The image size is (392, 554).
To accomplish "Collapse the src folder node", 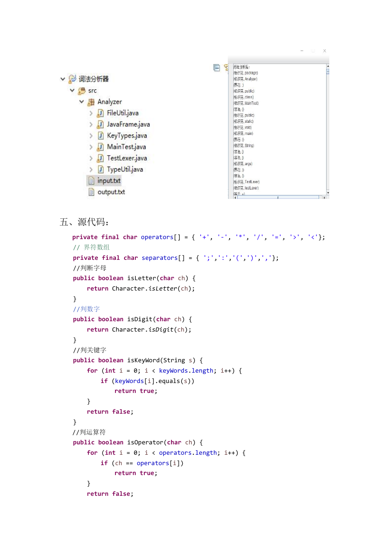I will [72, 91].
